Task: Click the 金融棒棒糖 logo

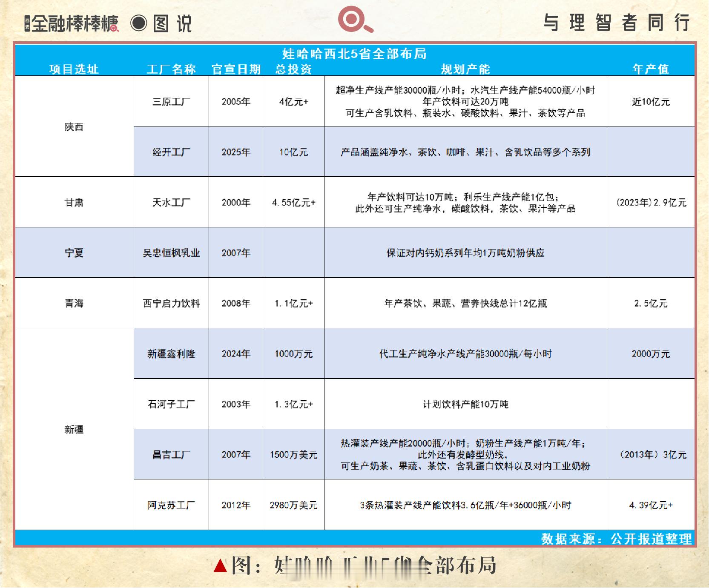Action: tap(72, 23)
